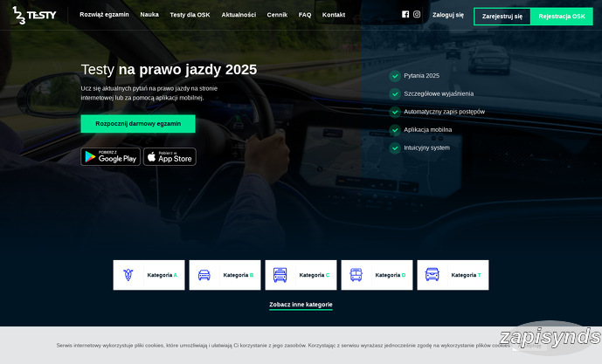Click the 123 Testy logo
This screenshot has width=602, height=364.
click(x=34, y=15)
